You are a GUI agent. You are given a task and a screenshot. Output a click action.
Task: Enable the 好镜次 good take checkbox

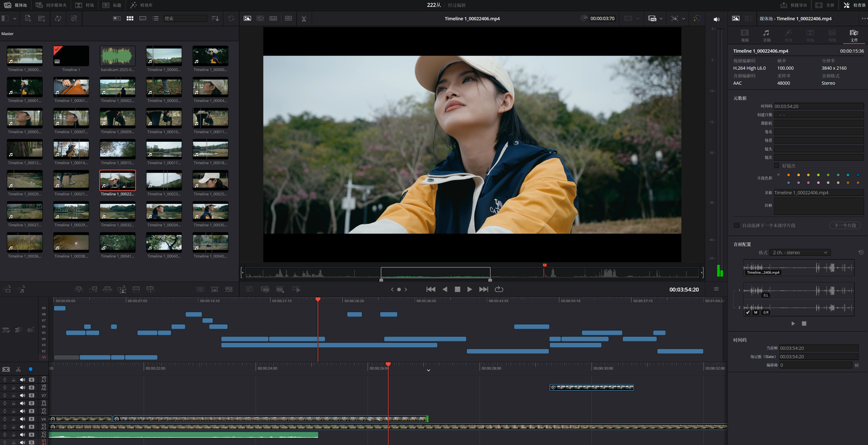pos(776,165)
